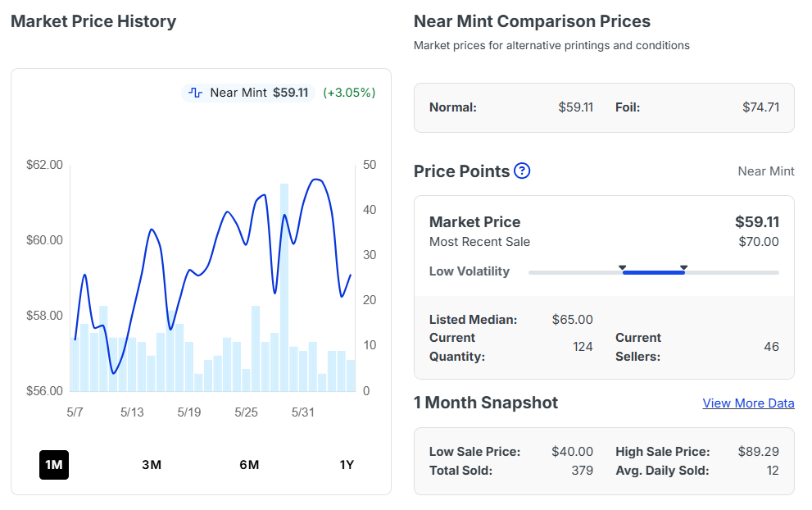The image size is (812, 510).
Task: Click the $56.00 y-axis label
Action: point(44,391)
